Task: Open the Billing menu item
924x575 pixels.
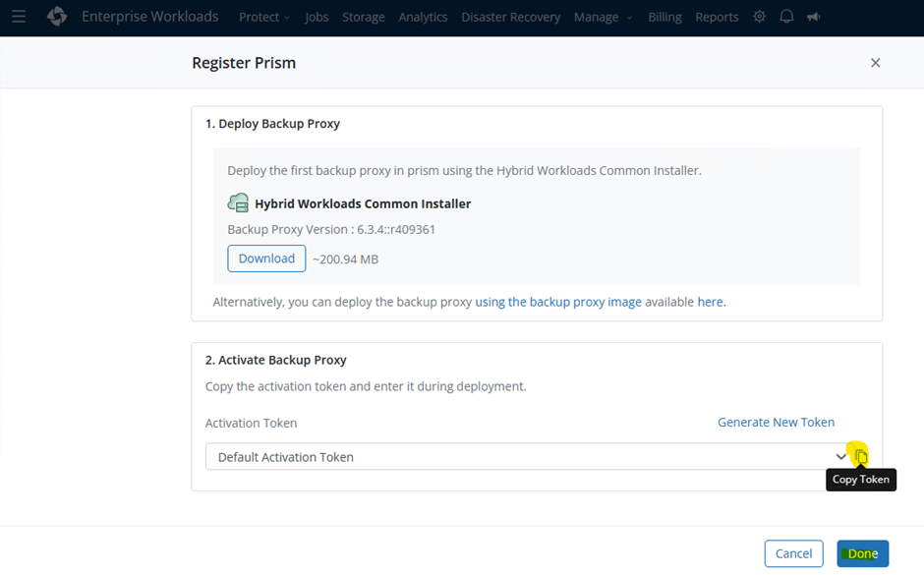Action: [x=664, y=17]
